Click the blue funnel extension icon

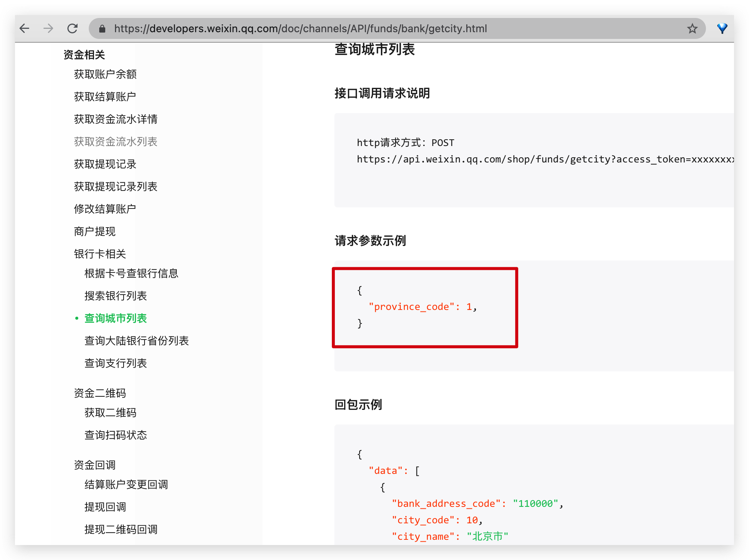click(x=722, y=28)
